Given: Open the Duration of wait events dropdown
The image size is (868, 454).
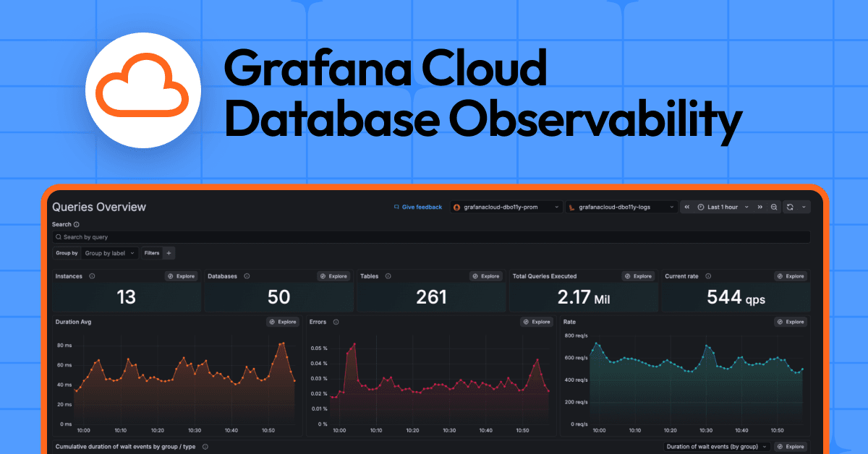Looking at the screenshot, I should tap(716, 446).
